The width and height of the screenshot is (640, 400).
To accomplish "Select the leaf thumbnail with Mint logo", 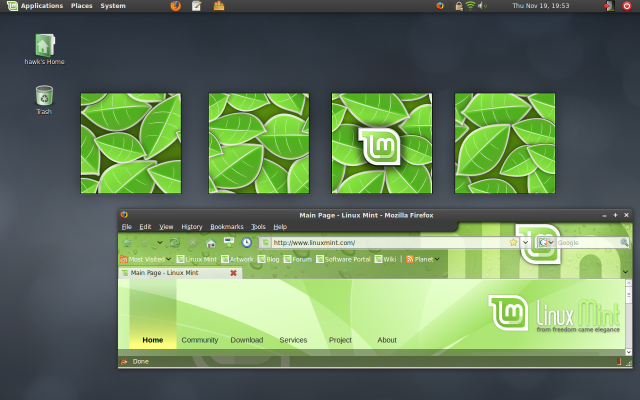I will pos(382,143).
